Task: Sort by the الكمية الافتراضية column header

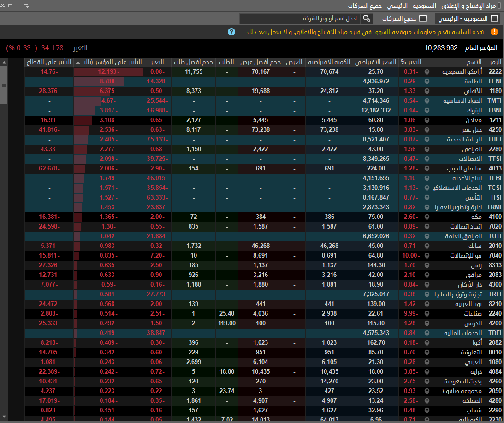Action: point(329,62)
